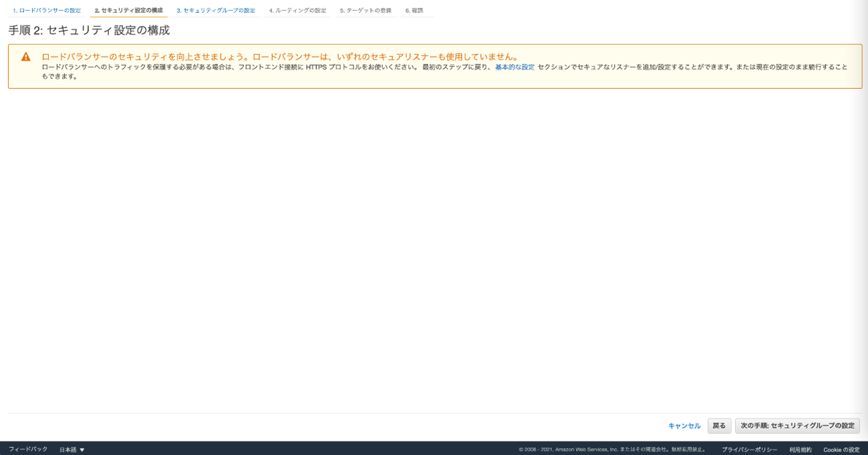
Task: Open step 4 ルーティングの設定 tab
Action: [297, 11]
